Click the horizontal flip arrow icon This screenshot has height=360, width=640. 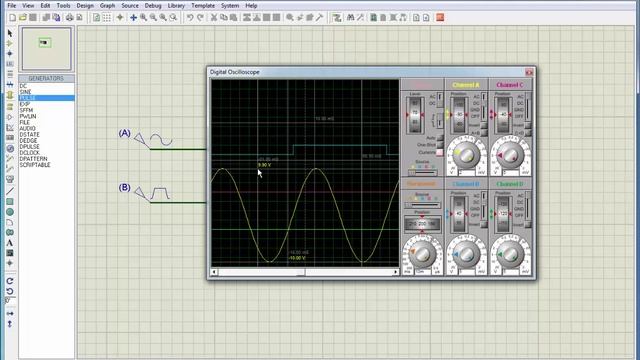pos(10,313)
